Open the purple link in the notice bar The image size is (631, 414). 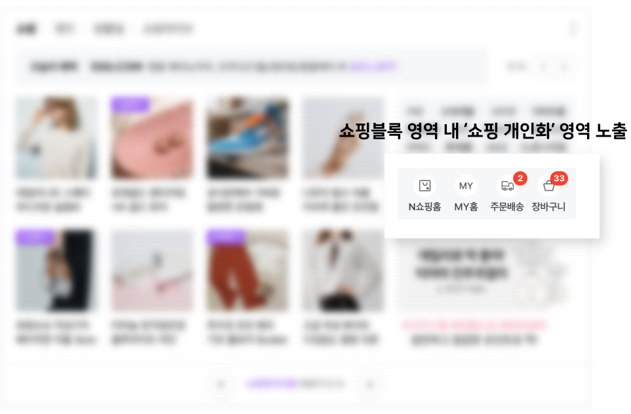(x=373, y=67)
